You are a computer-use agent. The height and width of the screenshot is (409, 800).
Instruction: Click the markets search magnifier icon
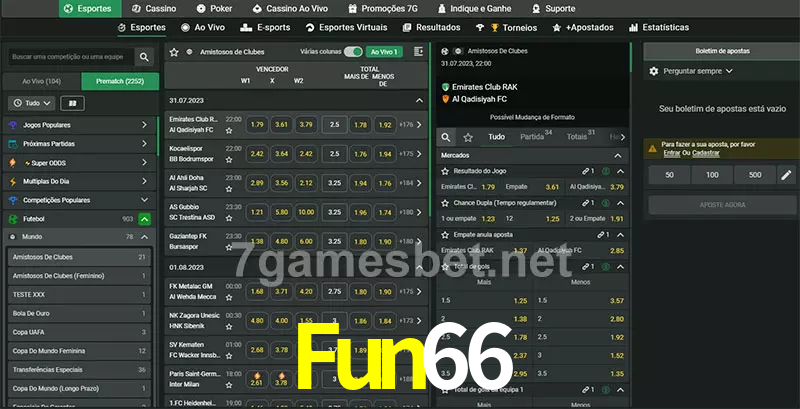(447, 136)
